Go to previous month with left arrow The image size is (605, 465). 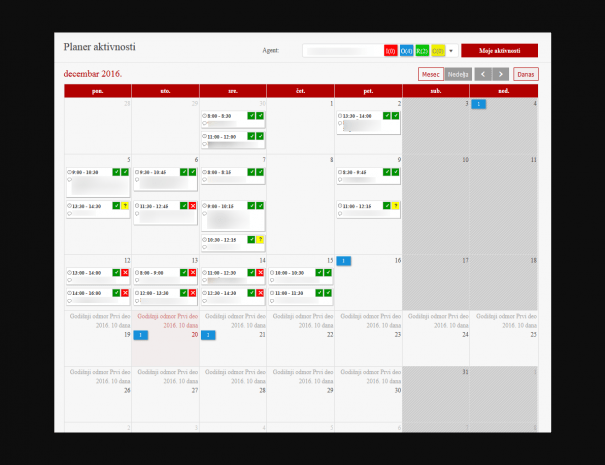point(483,74)
